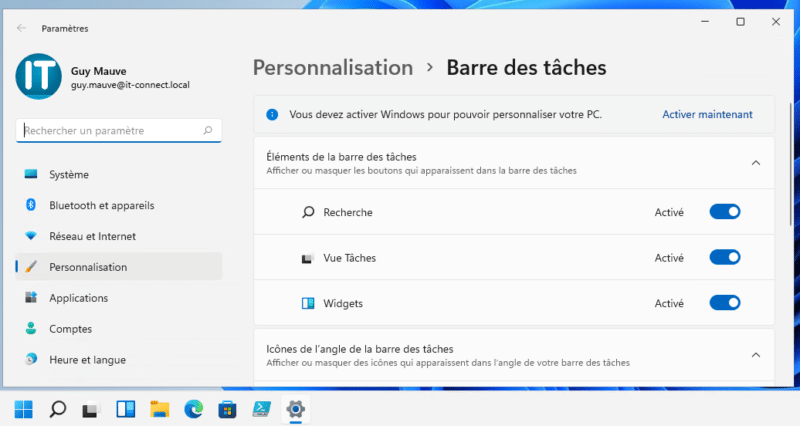Click the Settings gear on the taskbar
The width and height of the screenshot is (800, 426).
295,409
